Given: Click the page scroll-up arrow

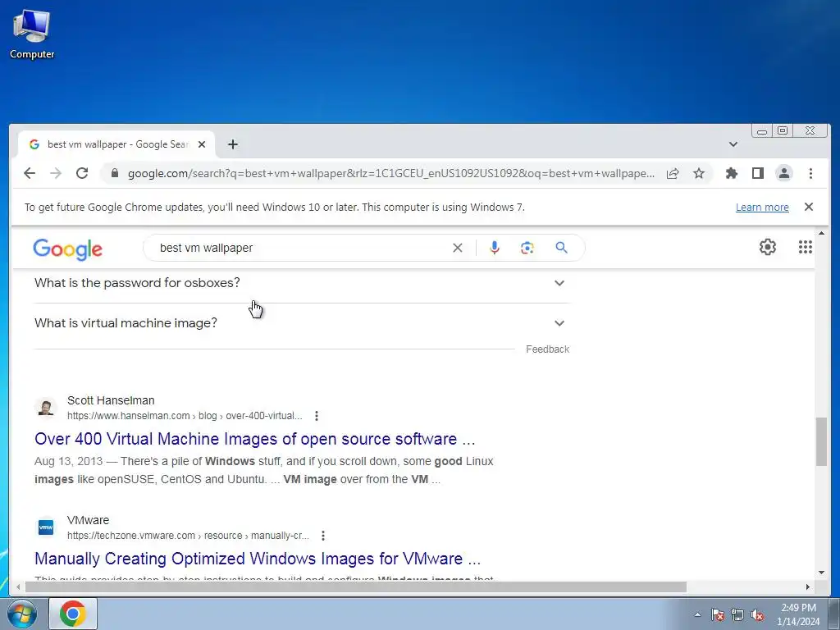Looking at the screenshot, I should pyautogui.click(x=821, y=233).
